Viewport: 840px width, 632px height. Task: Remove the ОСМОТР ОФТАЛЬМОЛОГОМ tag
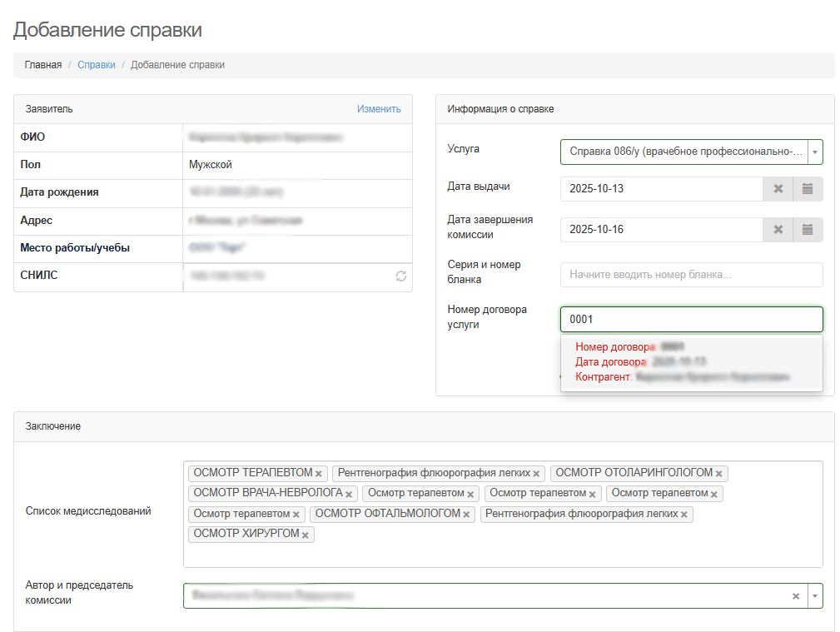coord(467,515)
